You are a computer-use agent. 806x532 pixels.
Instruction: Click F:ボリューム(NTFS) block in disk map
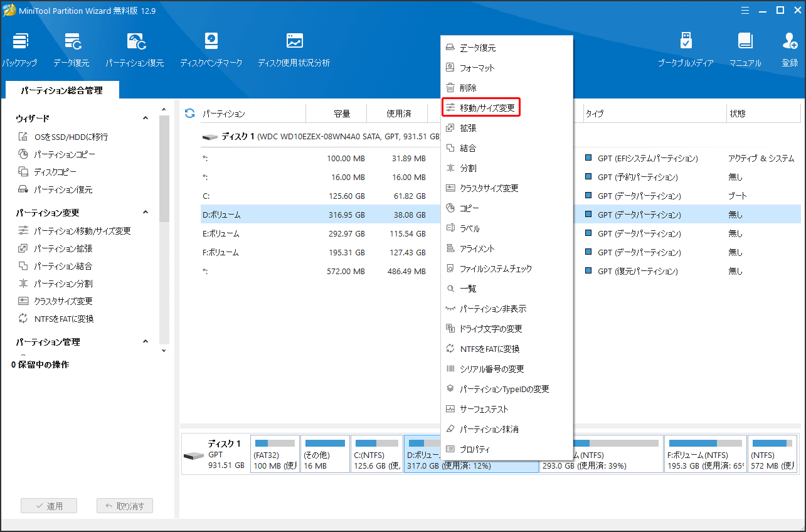pos(705,454)
